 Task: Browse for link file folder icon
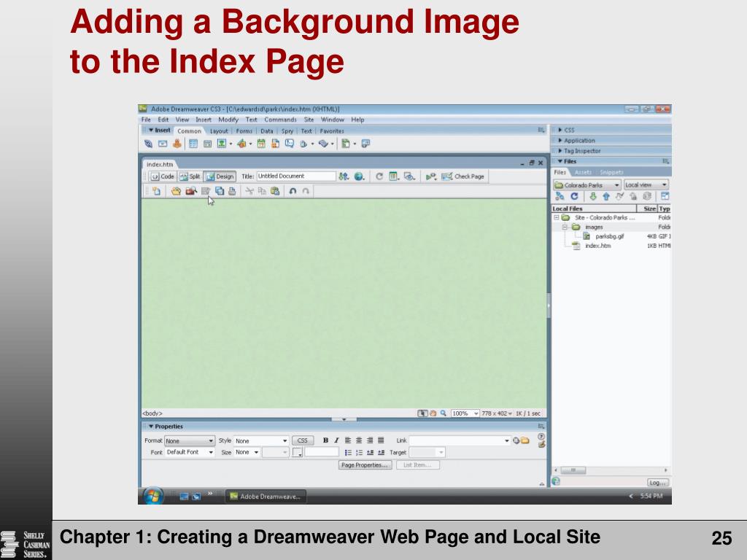525,440
